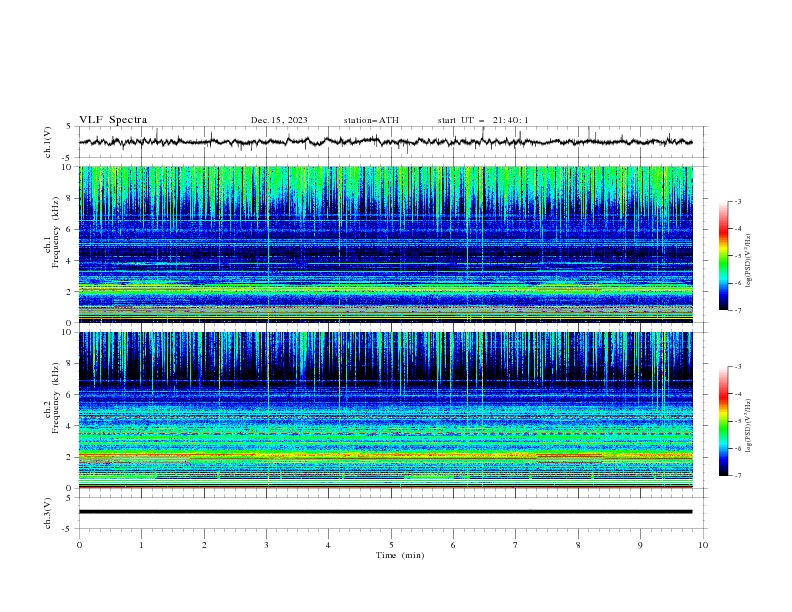792x612 pixels.
Task: Click the "6" kHz tick of ch.2 spectrogram
Action: (70, 395)
